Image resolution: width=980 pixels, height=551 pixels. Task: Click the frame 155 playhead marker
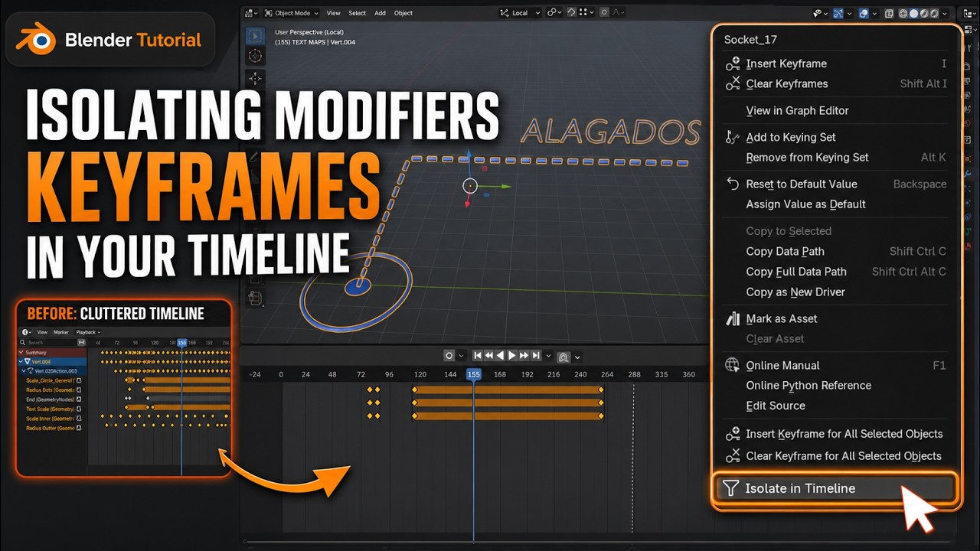(x=474, y=374)
